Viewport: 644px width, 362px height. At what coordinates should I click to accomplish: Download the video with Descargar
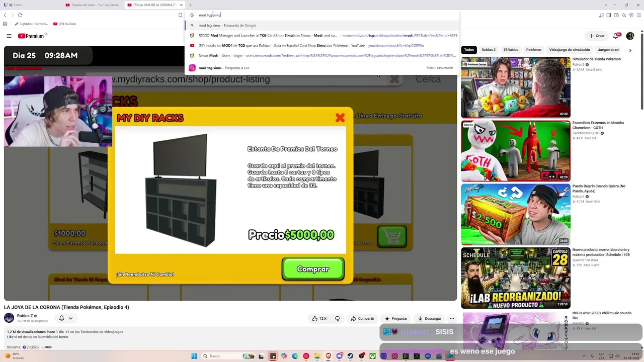(x=429, y=318)
